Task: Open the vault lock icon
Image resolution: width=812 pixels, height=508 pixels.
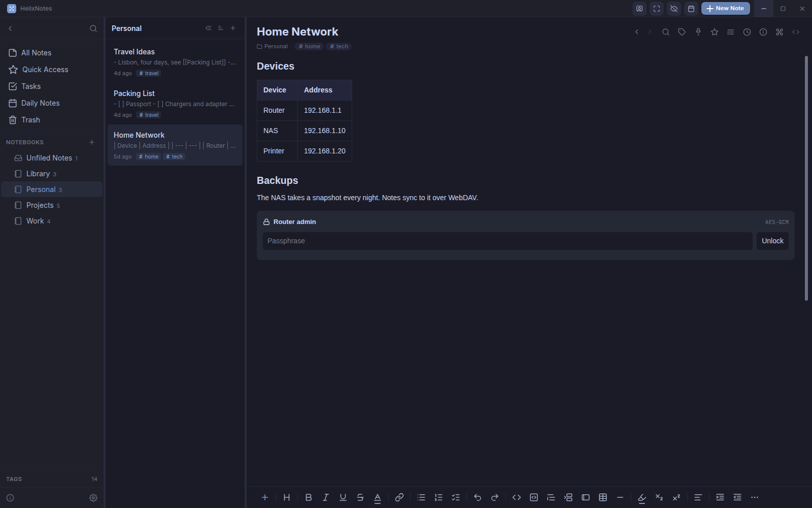Action: coord(639,9)
